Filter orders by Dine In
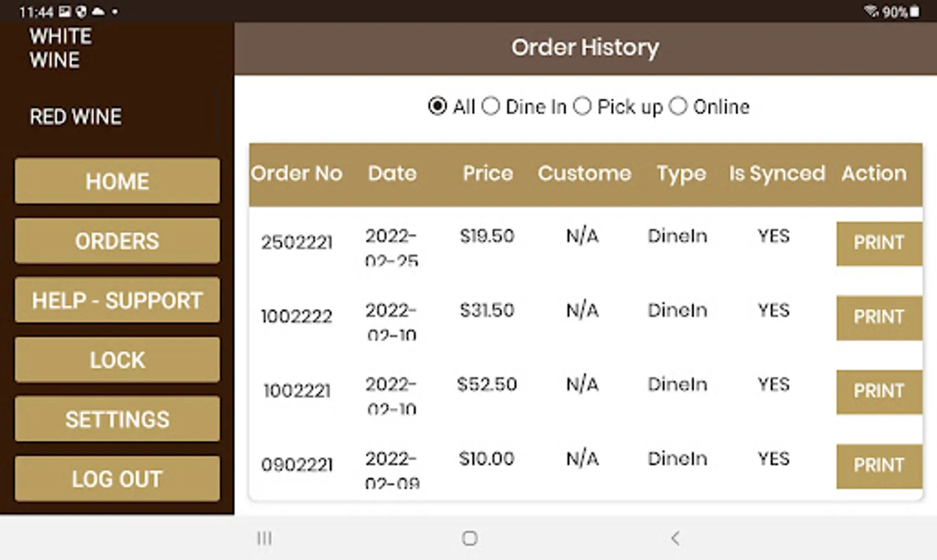Viewport: 937px width, 560px height. (x=491, y=106)
